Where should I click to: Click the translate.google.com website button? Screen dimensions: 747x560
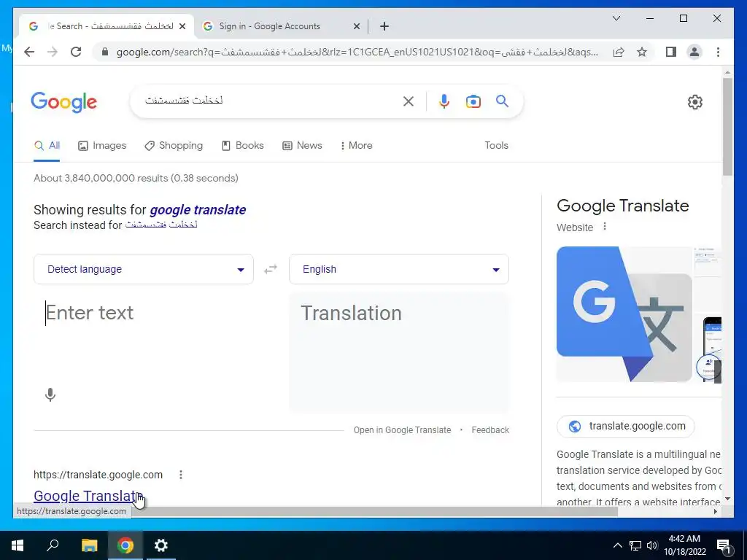pos(625,426)
